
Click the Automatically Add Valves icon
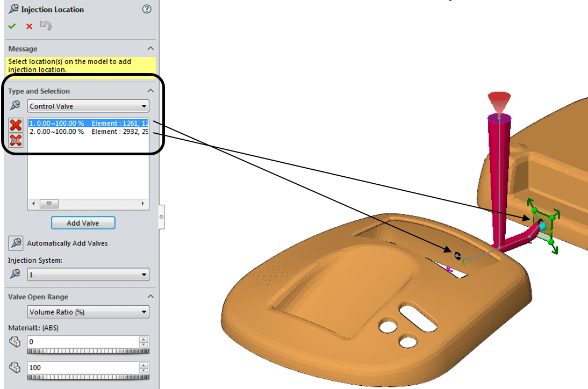pos(15,243)
